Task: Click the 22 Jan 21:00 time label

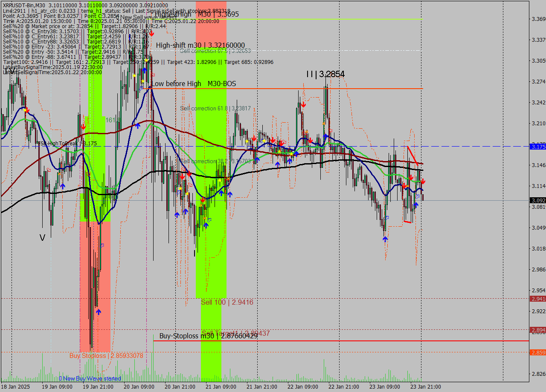Action: (x=343, y=387)
